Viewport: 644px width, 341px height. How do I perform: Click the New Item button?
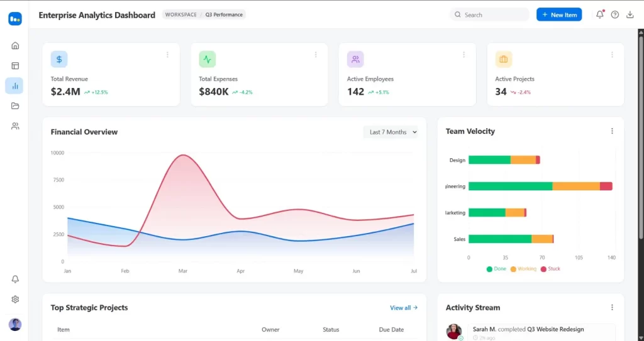click(559, 14)
